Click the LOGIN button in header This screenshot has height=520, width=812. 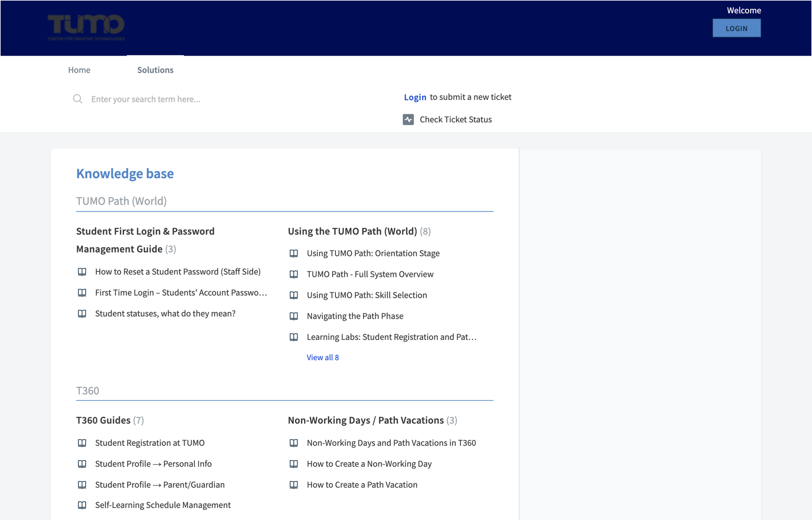point(736,28)
